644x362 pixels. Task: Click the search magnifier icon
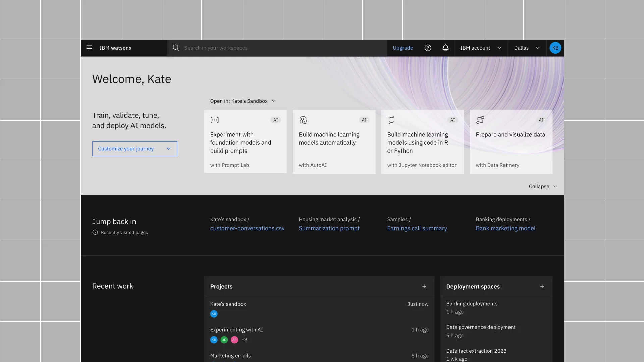point(176,48)
